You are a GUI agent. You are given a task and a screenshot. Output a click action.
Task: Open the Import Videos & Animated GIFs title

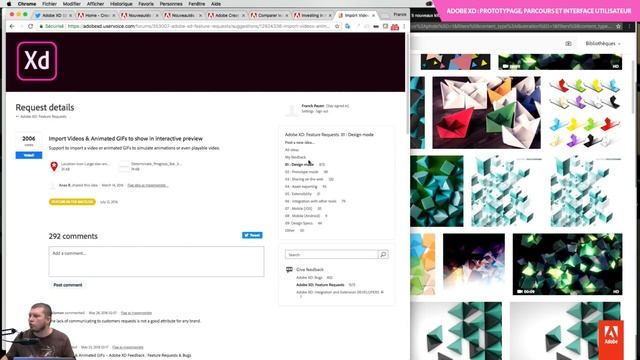coord(126,138)
